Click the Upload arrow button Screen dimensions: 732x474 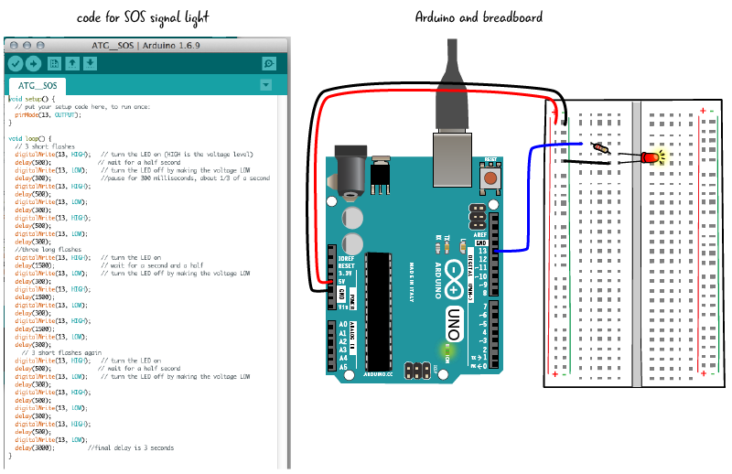(x=33, y=64)
